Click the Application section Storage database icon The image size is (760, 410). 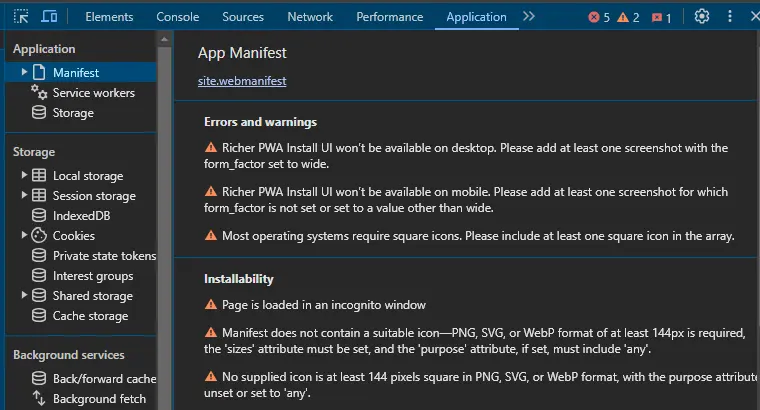39,112
